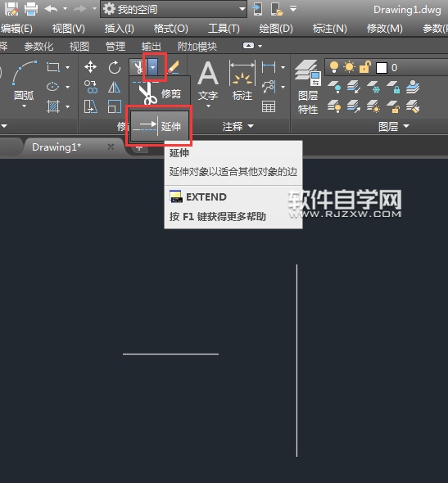The width and height of the screenshot is (448, 483).
Task: Click the Save As floppy disk icon
Action: click(x=11, y=9)
